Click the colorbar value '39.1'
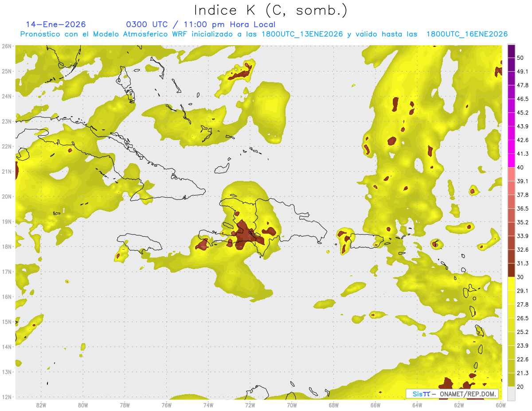The height and width of the screenshot is (411, 532). click(x=523, y=181)
